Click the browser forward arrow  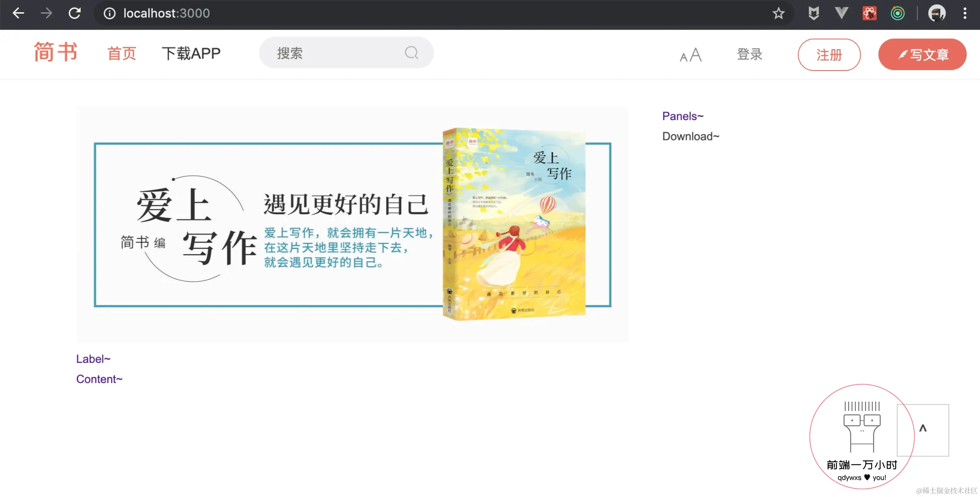(46, 13)
